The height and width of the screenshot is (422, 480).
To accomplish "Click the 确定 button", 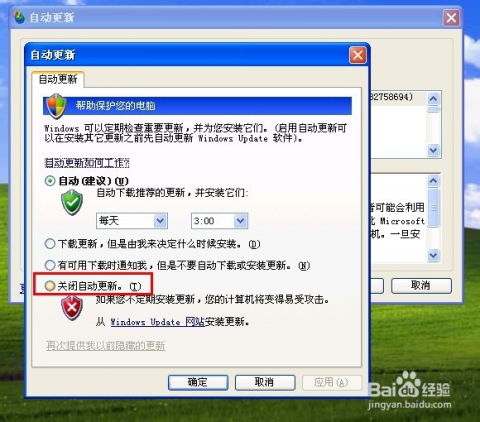I will (198, 382).
